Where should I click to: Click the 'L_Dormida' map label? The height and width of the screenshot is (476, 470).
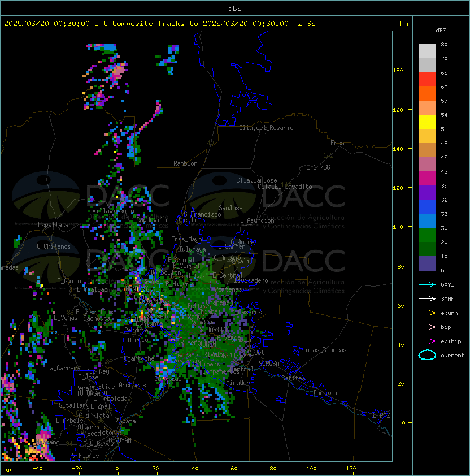click(321, 393)
